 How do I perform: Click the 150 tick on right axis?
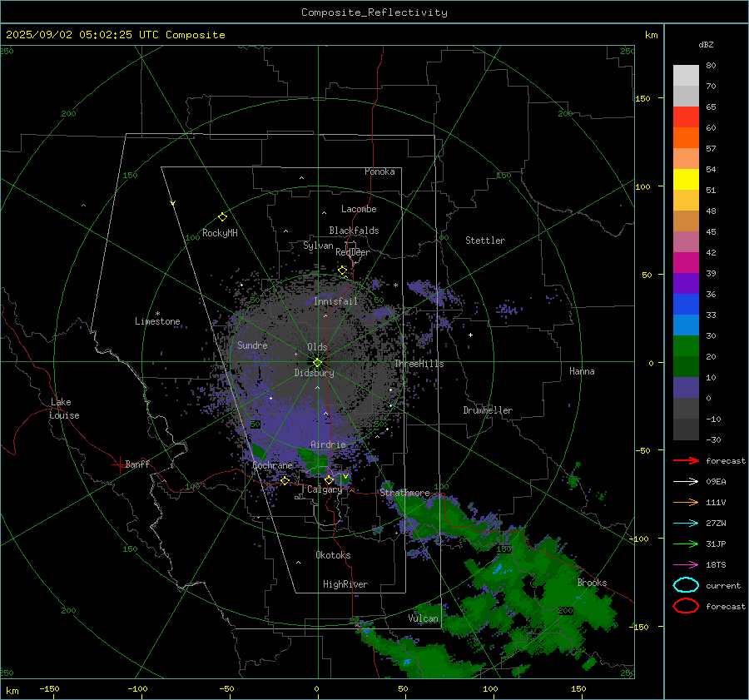tap(642, 98)
